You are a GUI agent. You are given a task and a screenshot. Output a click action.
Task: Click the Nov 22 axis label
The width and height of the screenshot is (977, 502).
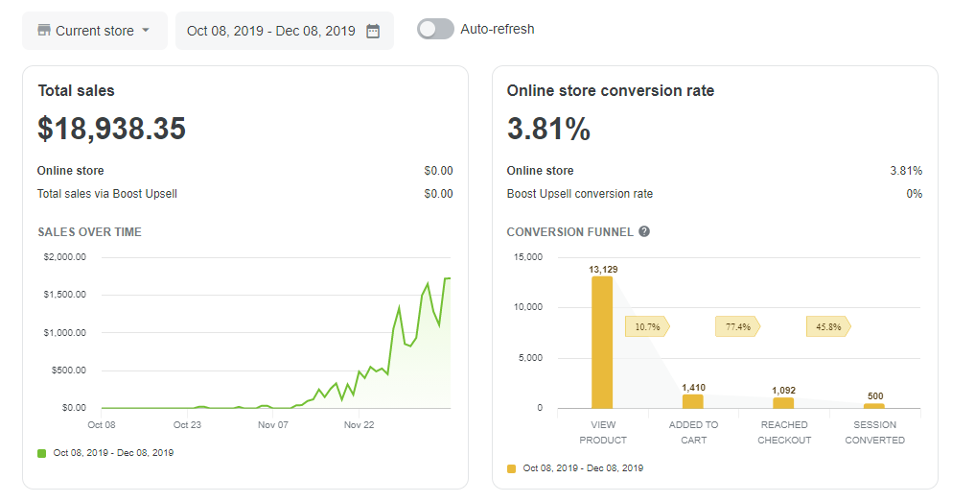(359, 425)
